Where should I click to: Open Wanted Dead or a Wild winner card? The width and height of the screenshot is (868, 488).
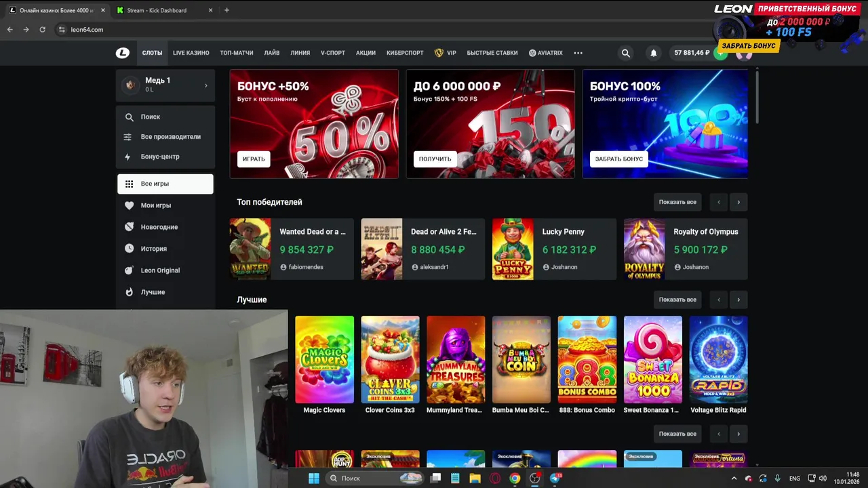pyautogui.click(x=292, y=249)
